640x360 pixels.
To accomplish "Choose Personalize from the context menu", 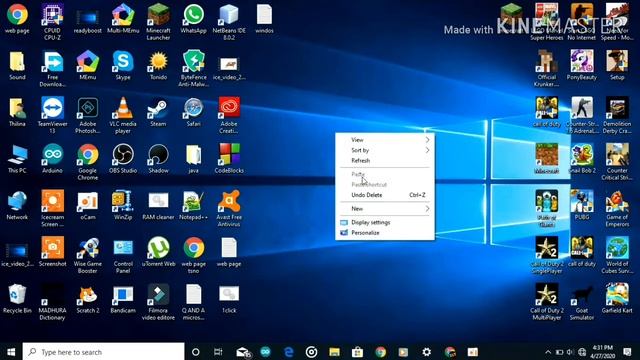I will pyautogui.click(x=385, y=233).
